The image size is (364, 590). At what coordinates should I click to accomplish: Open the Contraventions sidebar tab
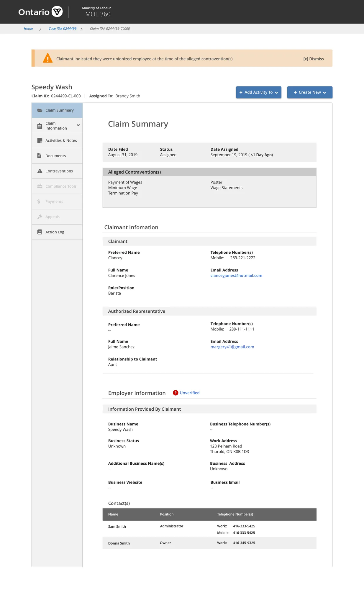(x=57, y=171)
